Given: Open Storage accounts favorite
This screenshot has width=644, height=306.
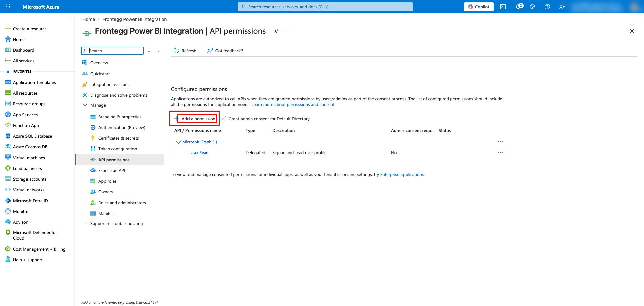Looking at the screenshot, I should (x=30, y=179).
